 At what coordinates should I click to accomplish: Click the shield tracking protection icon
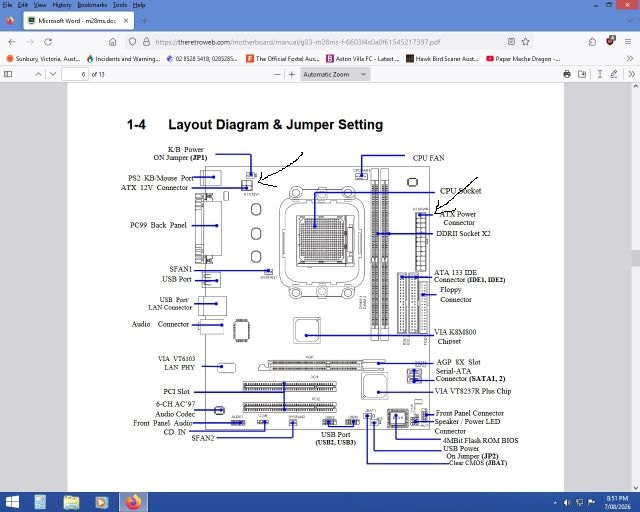(x=132, y=42)
